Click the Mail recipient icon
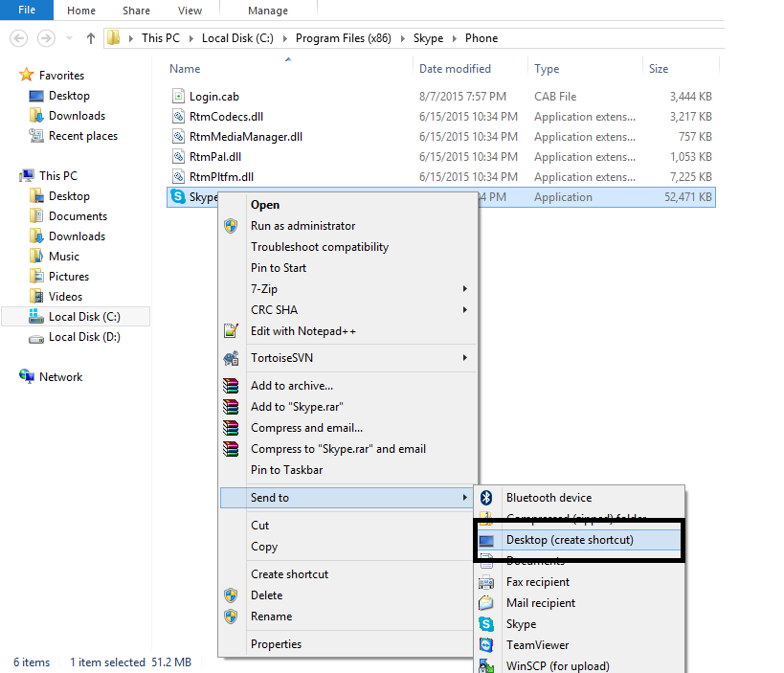 point(486,603)
